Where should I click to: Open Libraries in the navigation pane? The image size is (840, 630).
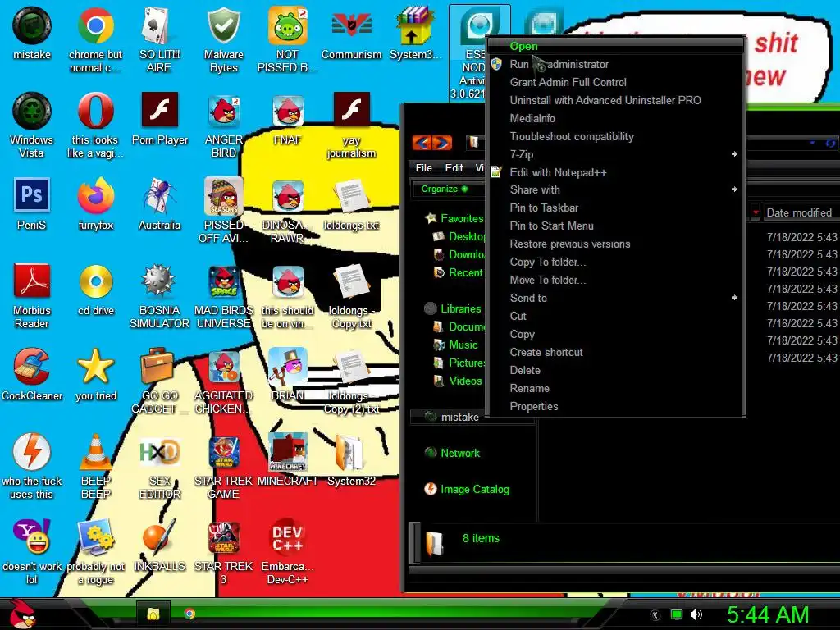click(x=453, y=308)
